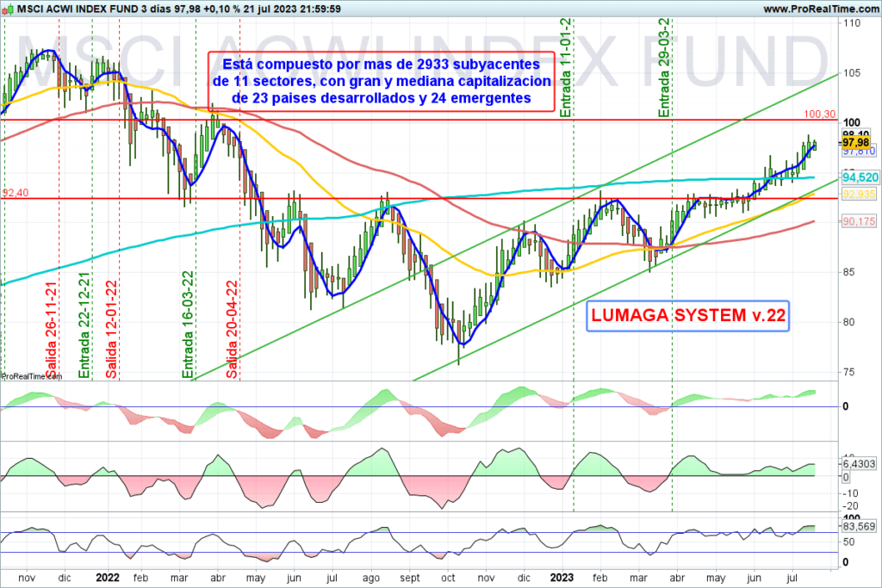The width and height of the screenshot is (882, 588).
Task: Select the yellow 92,935 moving average label
Action: pyautogui.click(x=859, y=194)
